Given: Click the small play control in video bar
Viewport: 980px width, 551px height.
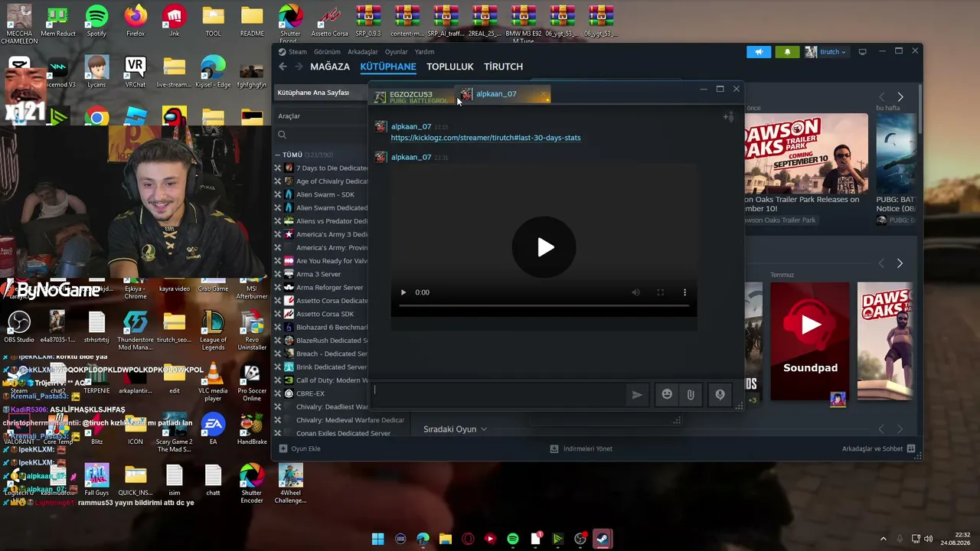Looking at the screenshot, I should (x=403, y=292).
